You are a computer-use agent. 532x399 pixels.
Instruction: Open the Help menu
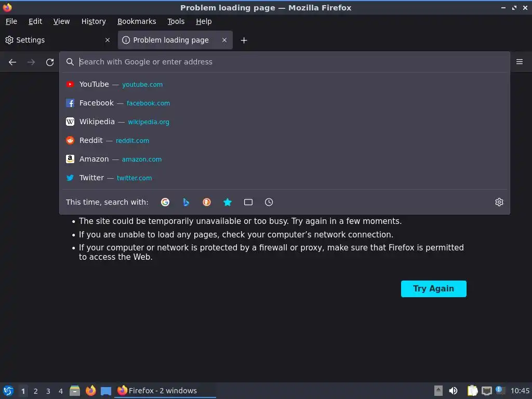click(x=204, y=21)
